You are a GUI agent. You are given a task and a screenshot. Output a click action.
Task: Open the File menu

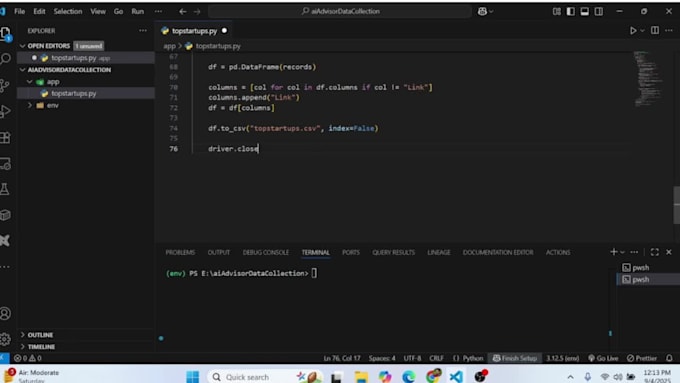(x=20, y=11)
